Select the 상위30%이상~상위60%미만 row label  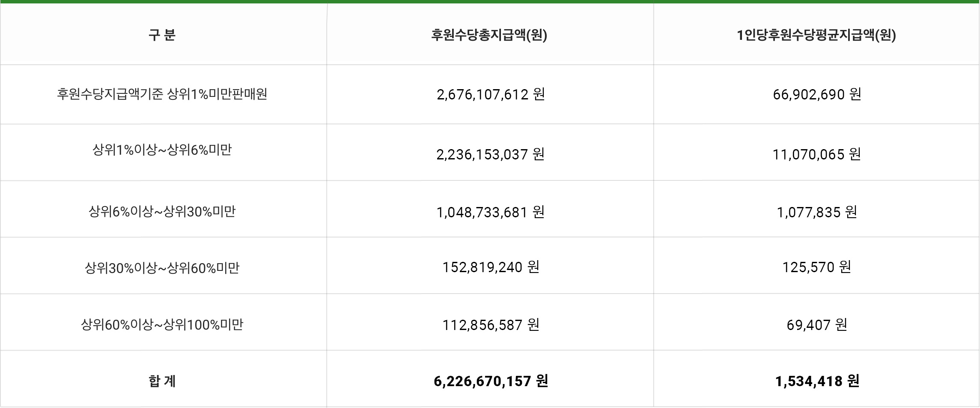162,268
